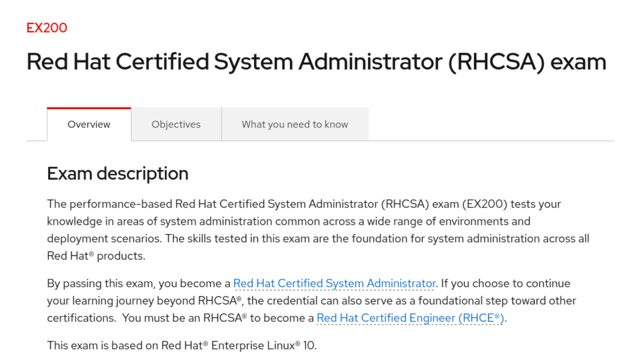Image resolution: width=632 pixels, height=364 pixels.
Task: Click the (EX200) text in the first paragraph
Action: pos(485,204)
